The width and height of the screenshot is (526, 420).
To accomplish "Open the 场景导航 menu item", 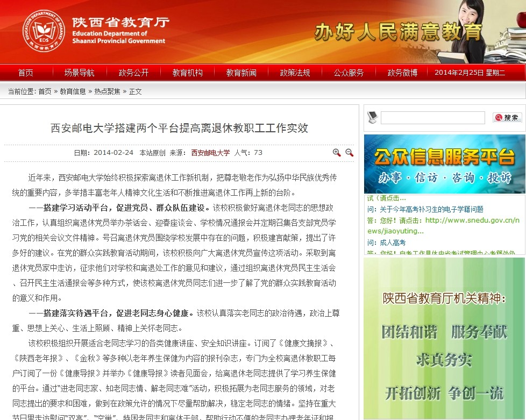I will (79, 73).
